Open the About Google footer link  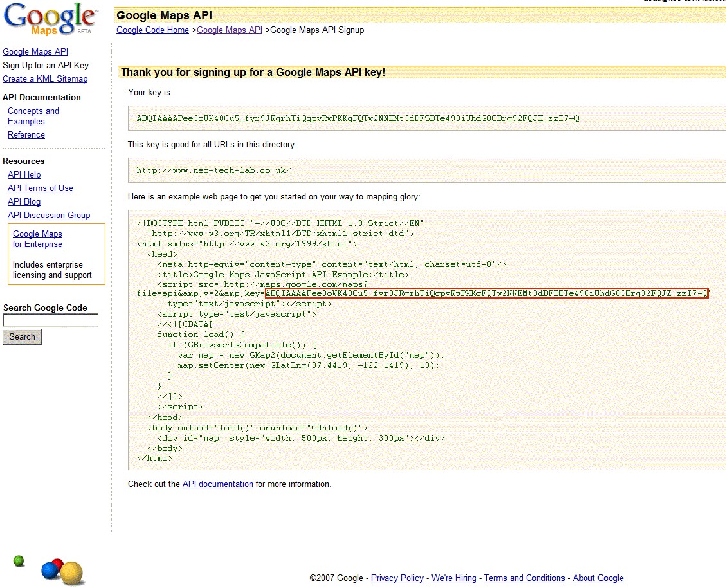(598, 578)
